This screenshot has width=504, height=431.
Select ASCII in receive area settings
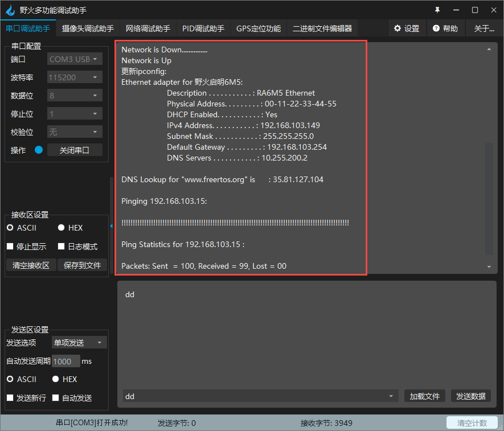tap(10, 228)
